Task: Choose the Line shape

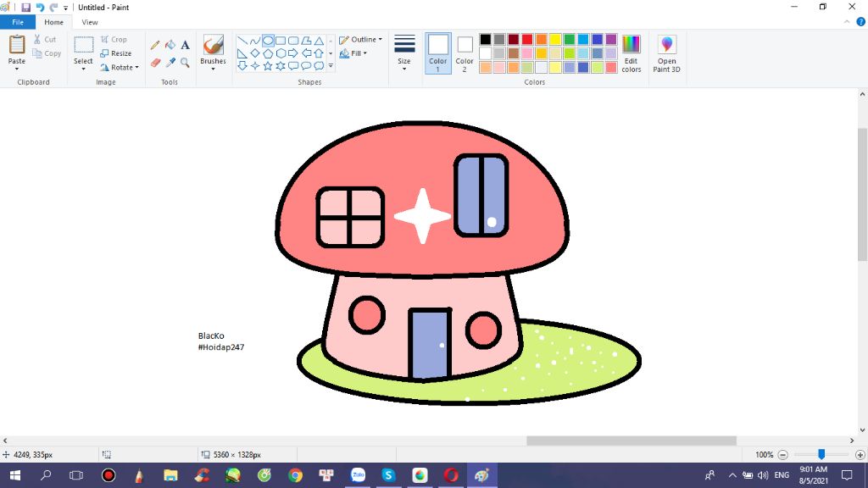Action: point(242,41)
